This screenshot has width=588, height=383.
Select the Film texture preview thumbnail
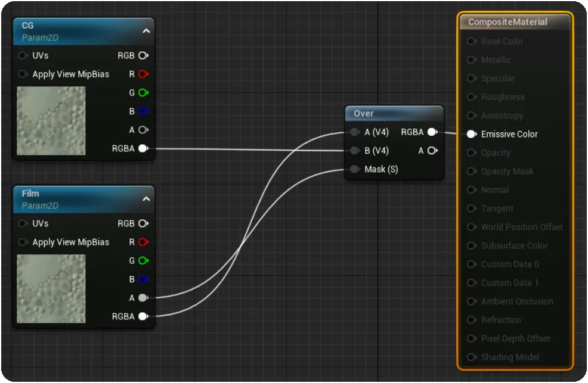pyautogui.click(x=51, y=289)
